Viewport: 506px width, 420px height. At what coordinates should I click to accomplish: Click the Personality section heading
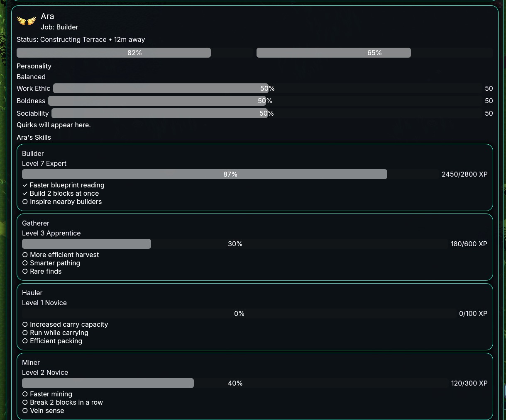tap(34, 66)
